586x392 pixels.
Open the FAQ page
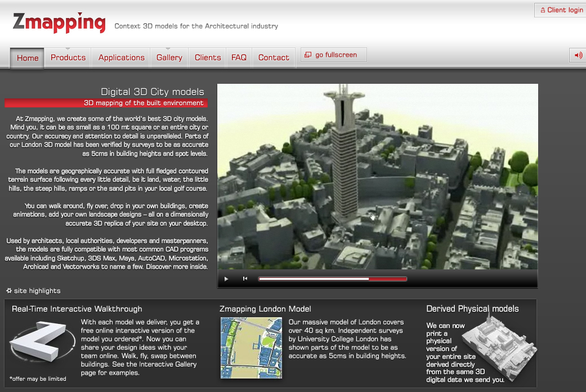(x=239, y=57)
